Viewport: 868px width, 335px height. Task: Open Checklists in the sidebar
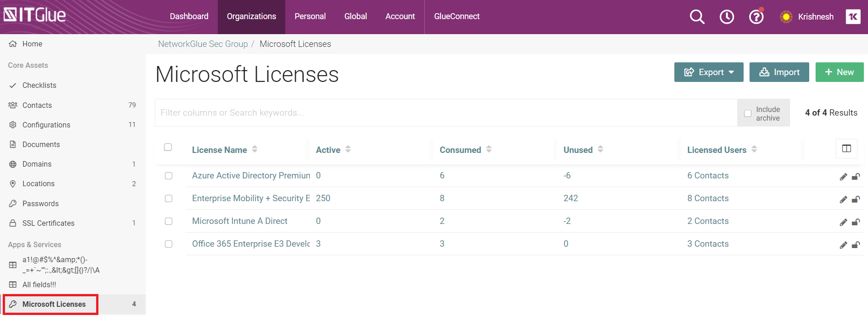tap(39, 85)
